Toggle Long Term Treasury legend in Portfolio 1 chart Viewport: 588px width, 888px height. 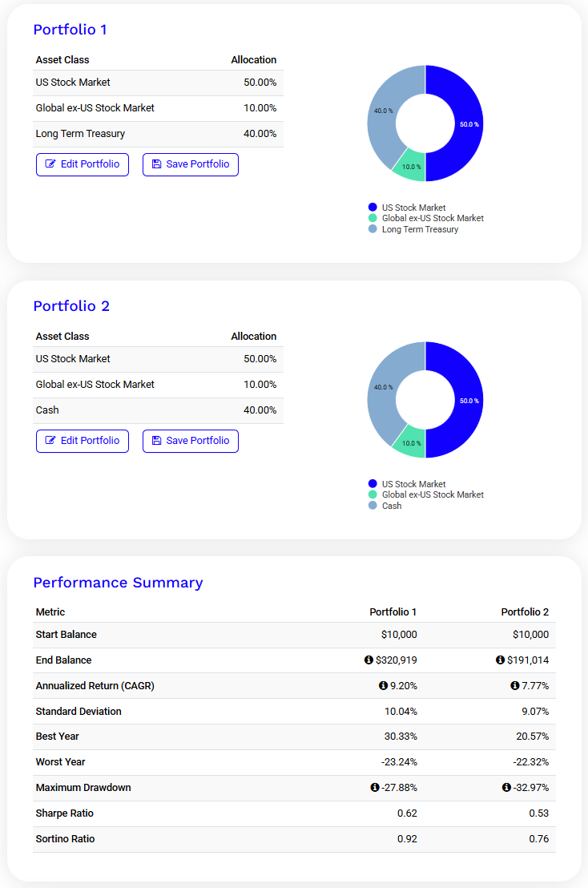coord(420,229)
